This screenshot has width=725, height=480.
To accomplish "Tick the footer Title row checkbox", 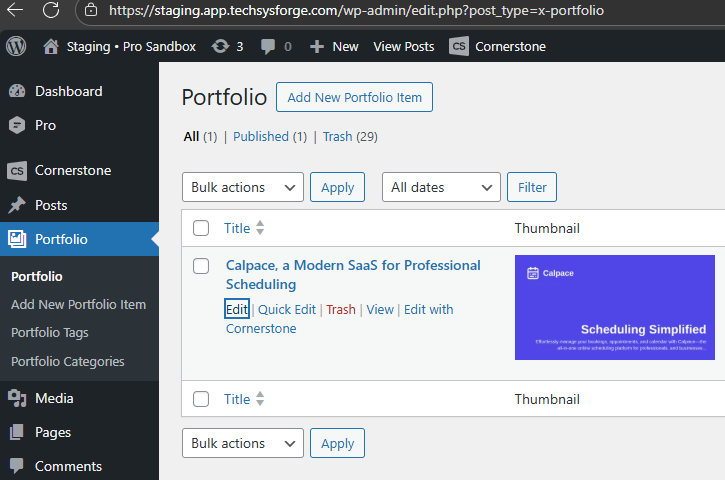I will click(201, 399).
